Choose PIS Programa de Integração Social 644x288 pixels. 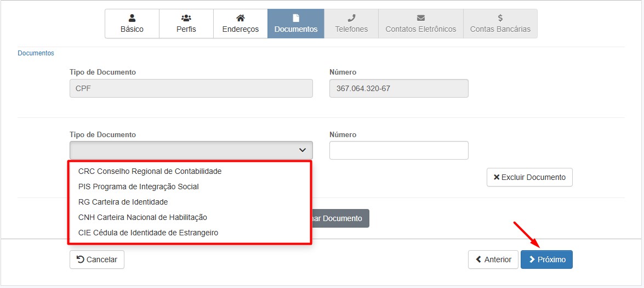(138, 187)
